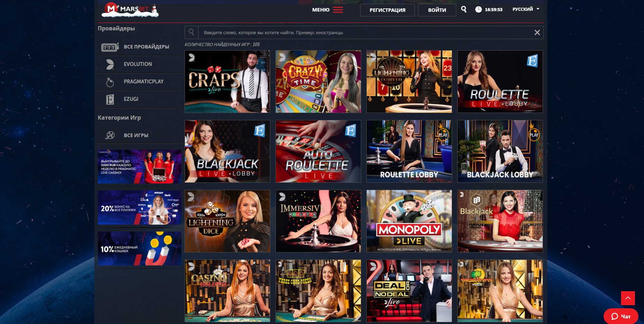
Task: Open the Lightning Roulette game
Action: [409, 82]
